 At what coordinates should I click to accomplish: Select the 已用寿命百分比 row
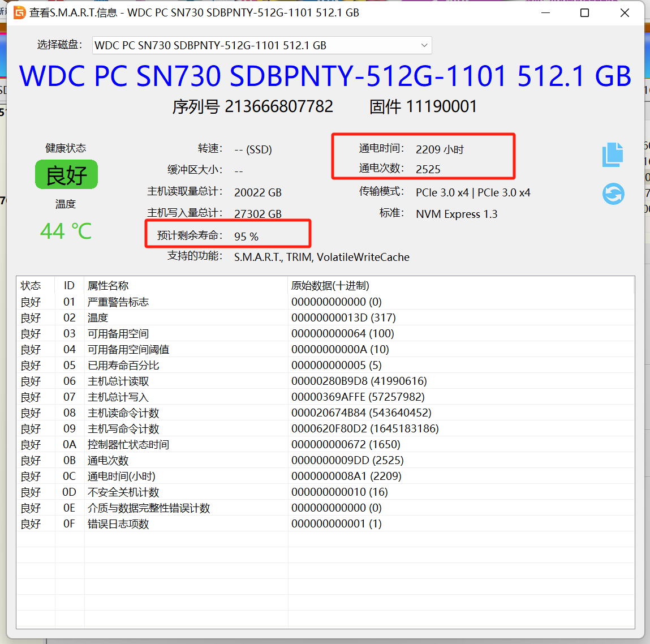coord(325,365)
